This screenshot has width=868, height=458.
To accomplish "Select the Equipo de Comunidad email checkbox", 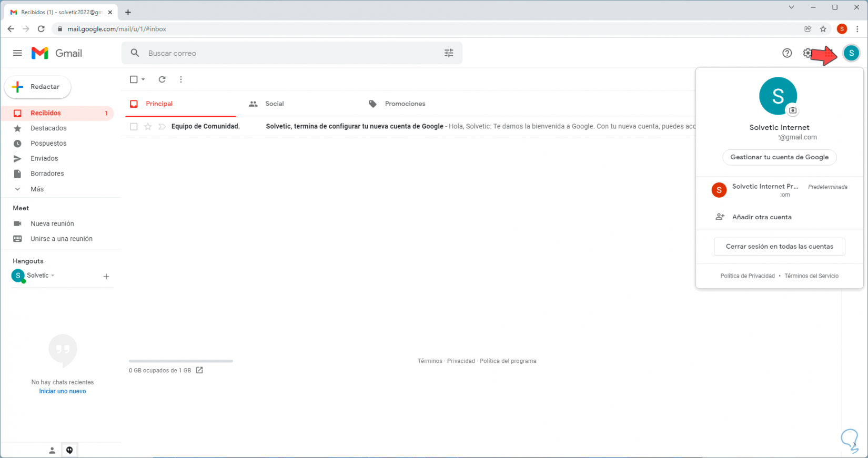I will (134, 127).
